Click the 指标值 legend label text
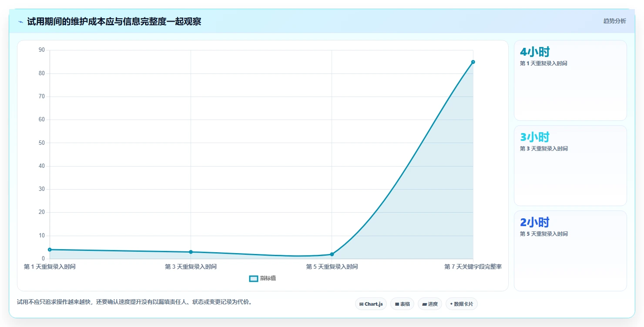Viewport: 644px width, 327px height. pos(268,278)
